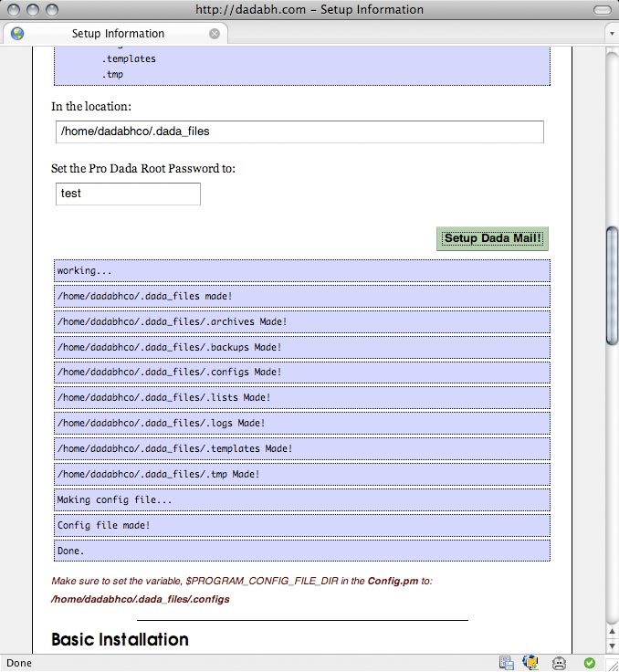Click the 'Config file made!' line
This screenshot has height=672, width=619.
pyautogui.click(x=302, y=525)
